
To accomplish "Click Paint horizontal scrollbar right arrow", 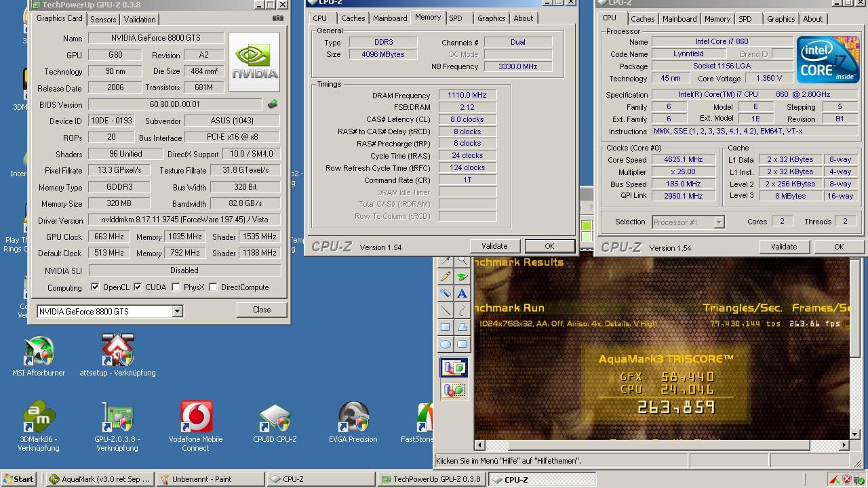I will [844, 445].
